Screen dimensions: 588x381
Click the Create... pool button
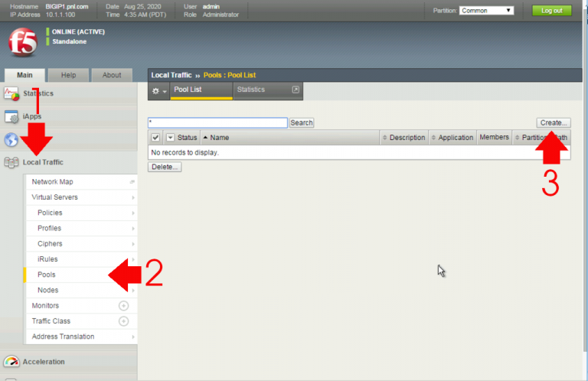pyautogui.click(x=554, y=122)
